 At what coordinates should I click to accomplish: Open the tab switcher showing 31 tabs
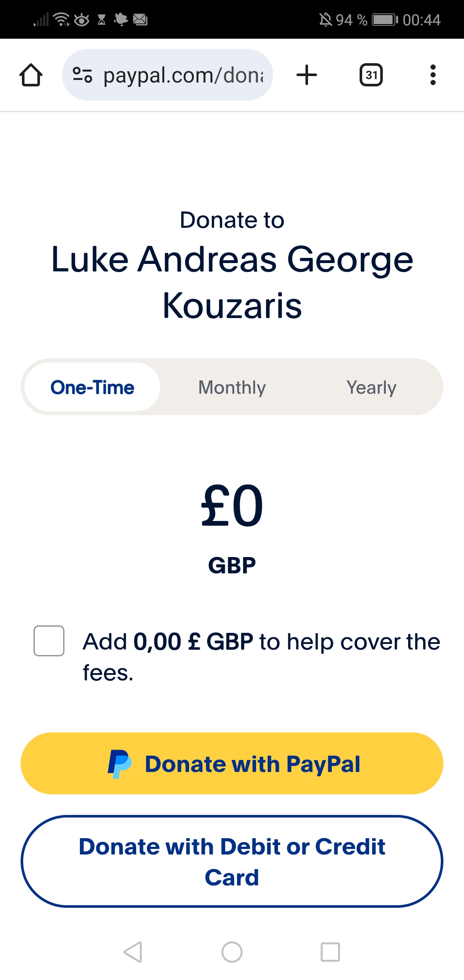[371, 75]
